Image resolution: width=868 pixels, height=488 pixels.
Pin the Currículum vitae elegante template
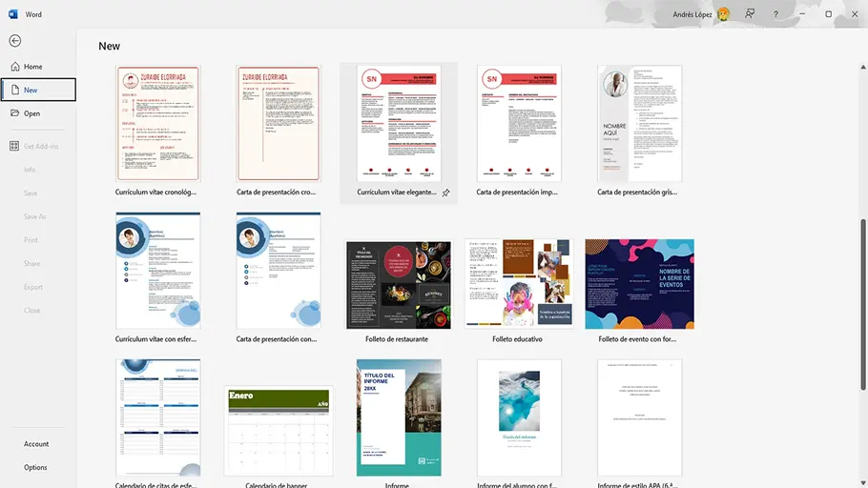(446, 193)
